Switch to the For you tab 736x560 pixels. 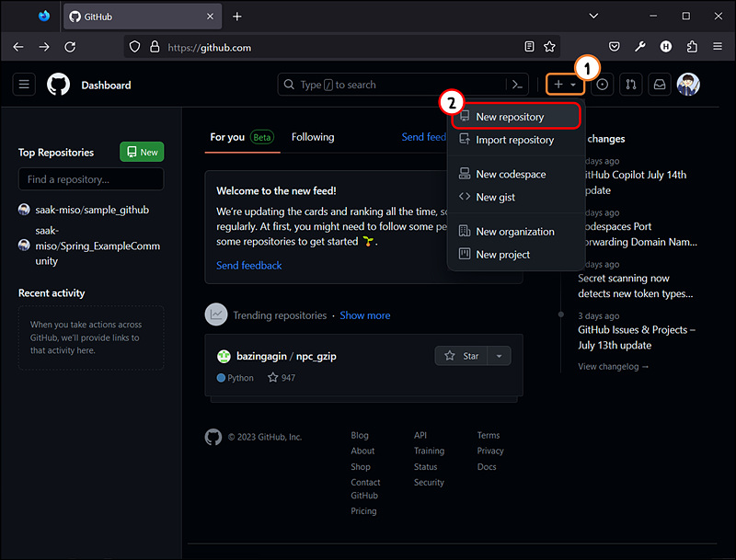[x=242, y=137]
